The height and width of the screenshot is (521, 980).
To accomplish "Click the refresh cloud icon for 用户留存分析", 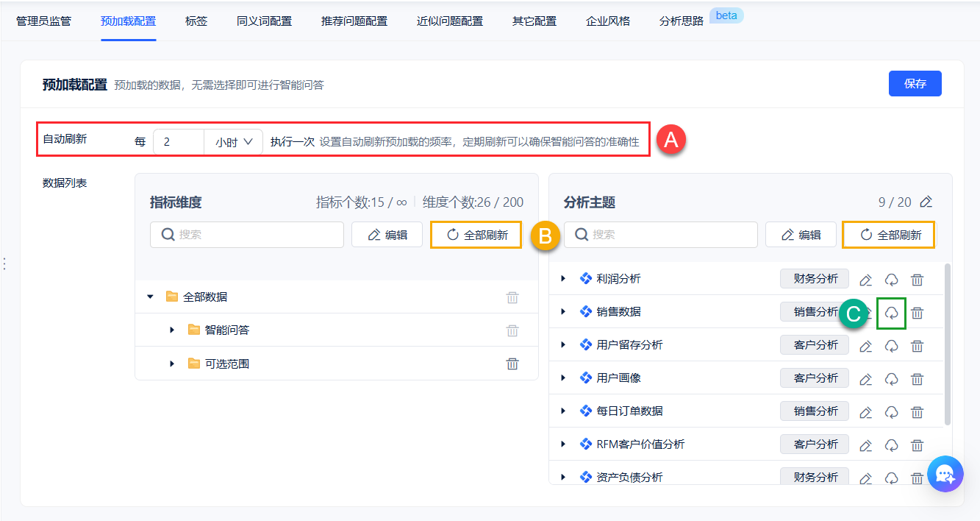I will [x=891, y=346].
